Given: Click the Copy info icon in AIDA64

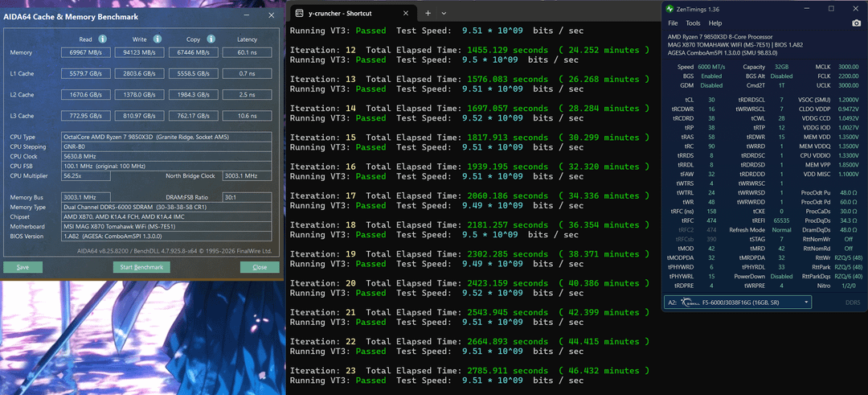Looking at the screenshot, I should pyautogui.click(x=211, y=39).
